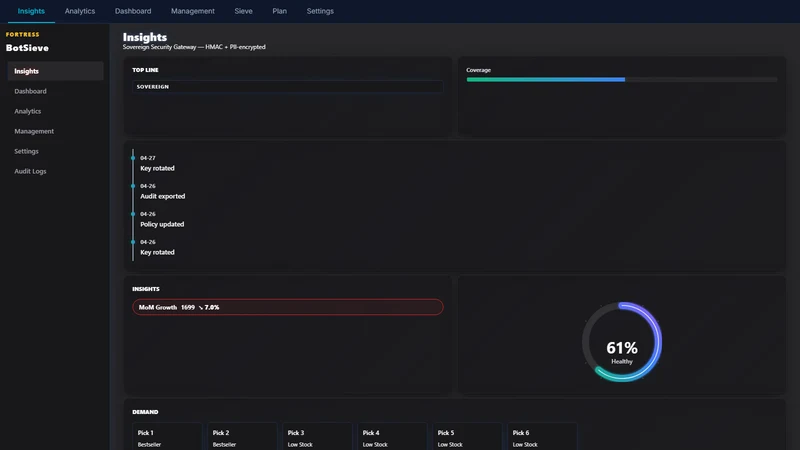Click the Audit exported timeline entry
Screen dimensions: 800x450
coord(162,191)
